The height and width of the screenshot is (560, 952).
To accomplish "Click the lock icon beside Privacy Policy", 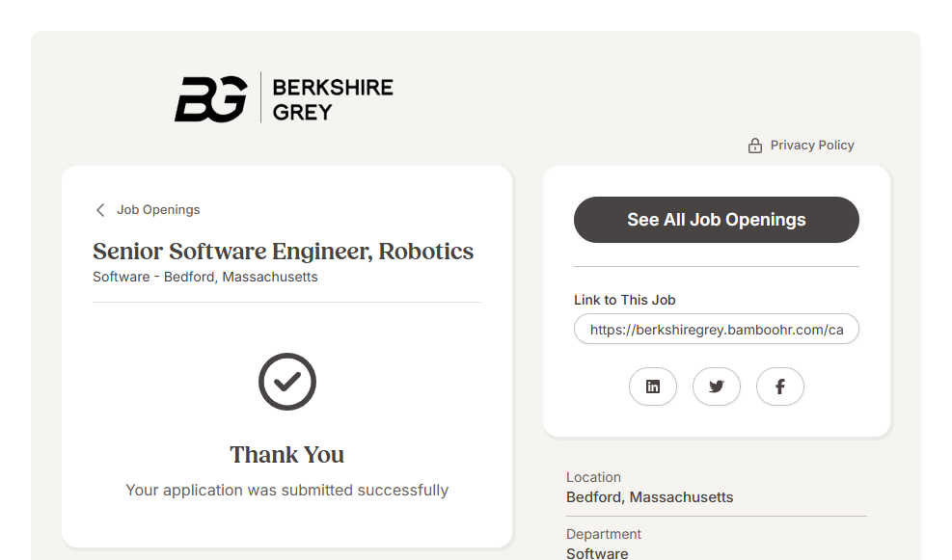I will tap(755, 146).
